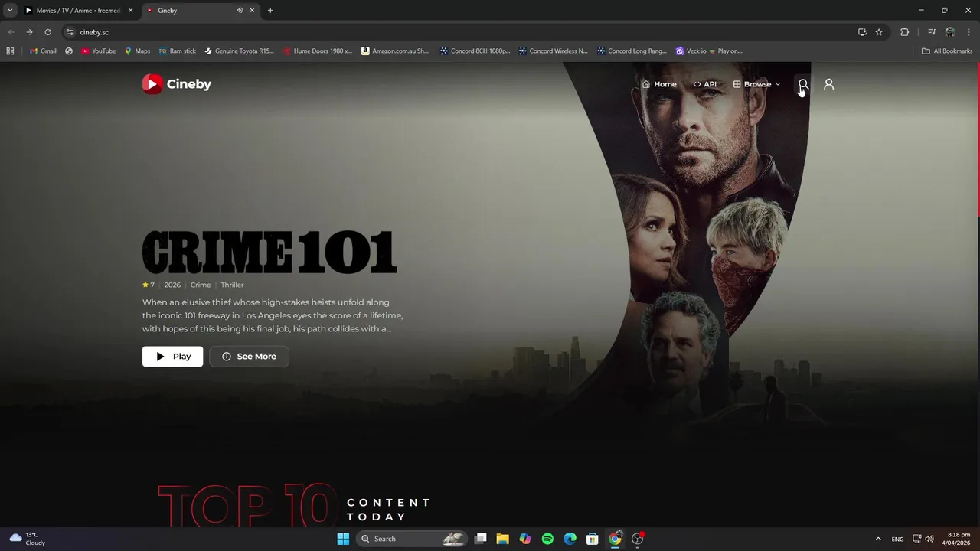The height and width of the screenshot is (551, 980).
Task: Click the browser forward arrow
Action: (29, 32)
